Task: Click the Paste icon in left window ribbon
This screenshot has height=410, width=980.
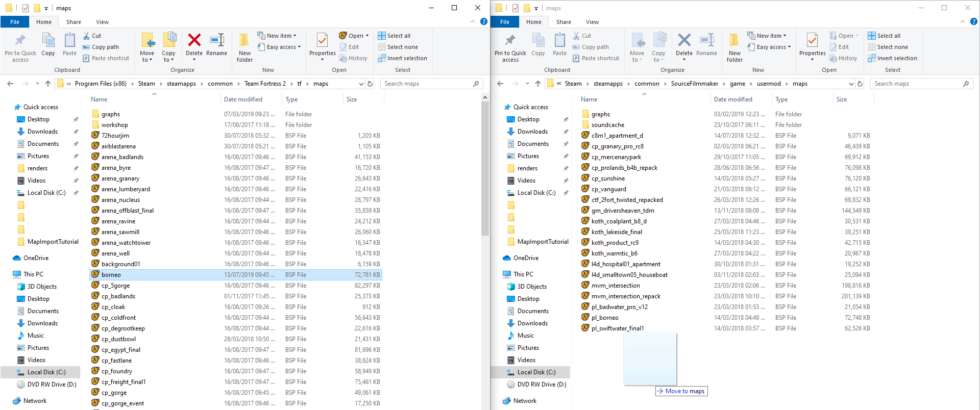Action: click(x=69, y=41)
